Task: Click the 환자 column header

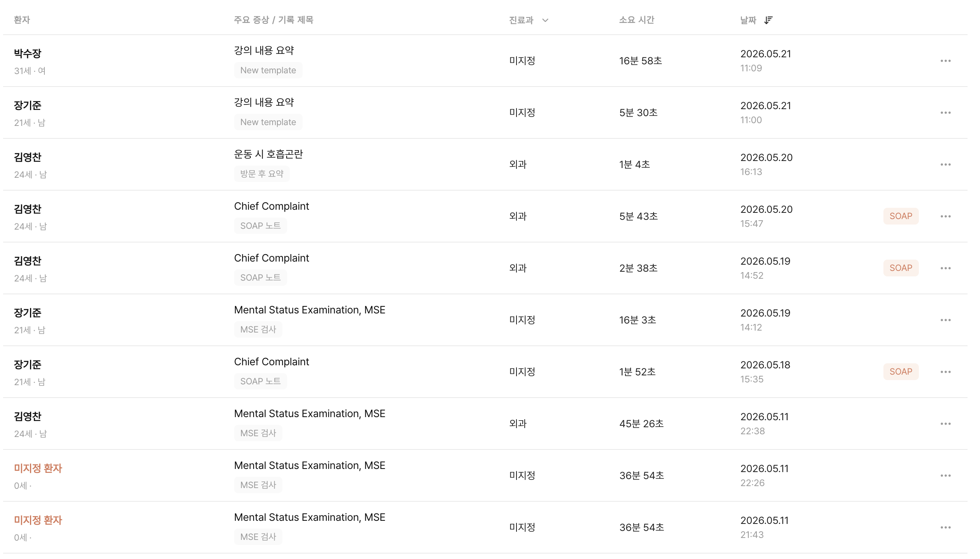Action: pyautogui.click(x=22, y=20)
